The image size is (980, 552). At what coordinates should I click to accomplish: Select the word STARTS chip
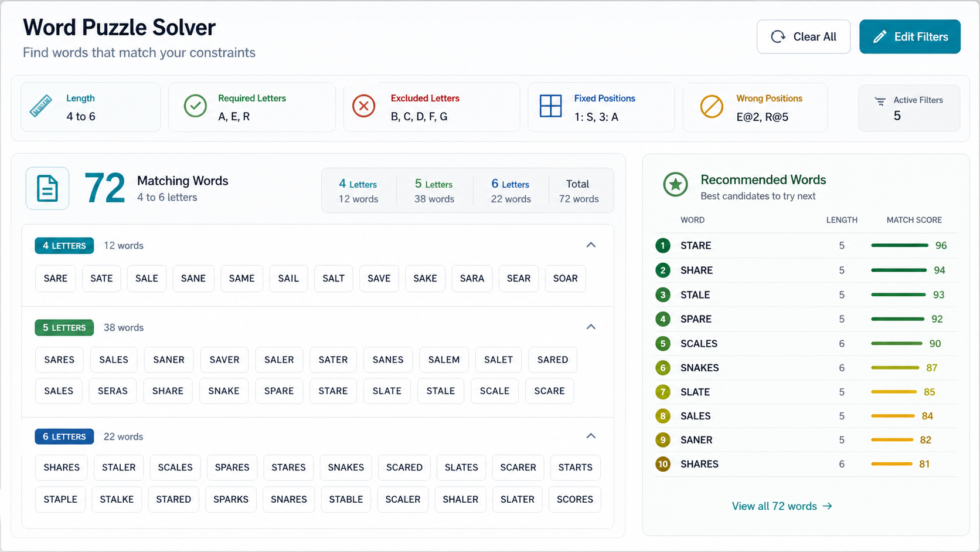point(575,468)
